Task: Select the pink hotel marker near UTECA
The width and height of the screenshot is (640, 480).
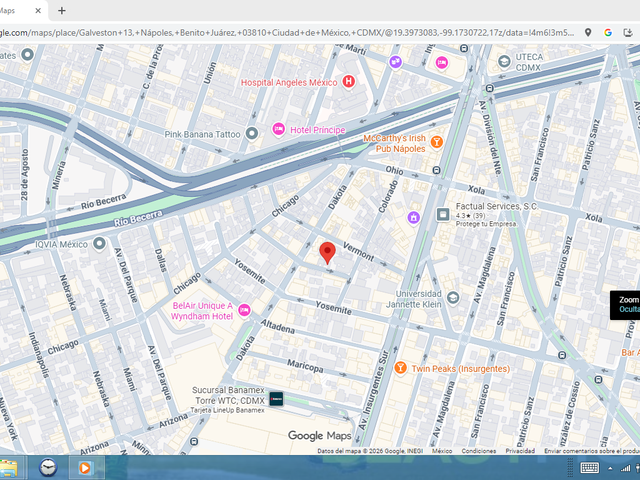Action: click(441, 63)
